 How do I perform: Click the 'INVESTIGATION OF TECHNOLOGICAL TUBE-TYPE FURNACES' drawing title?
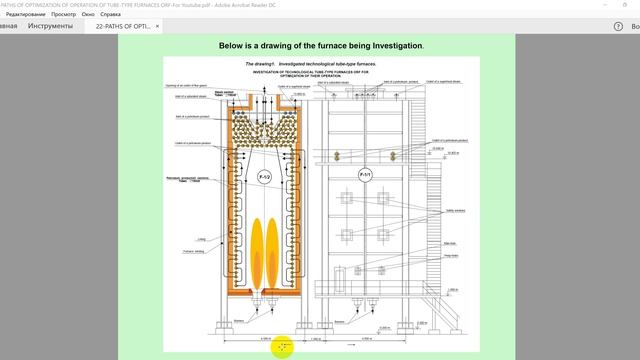click(311, 74)
